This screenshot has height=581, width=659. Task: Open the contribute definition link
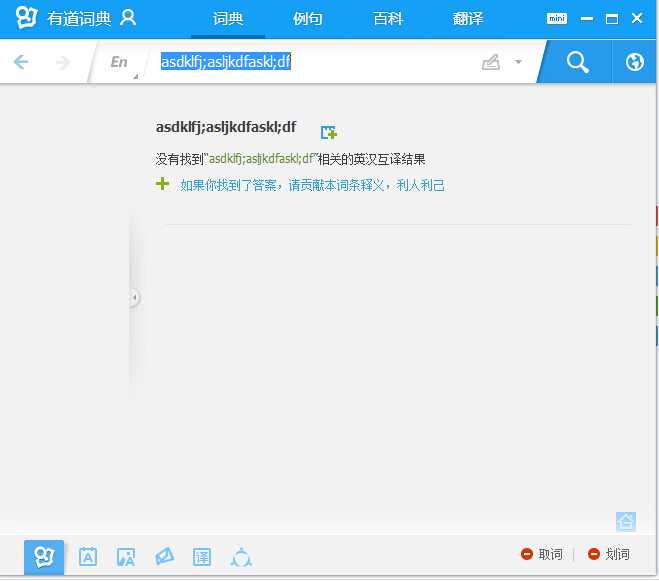tap(312, 185)
